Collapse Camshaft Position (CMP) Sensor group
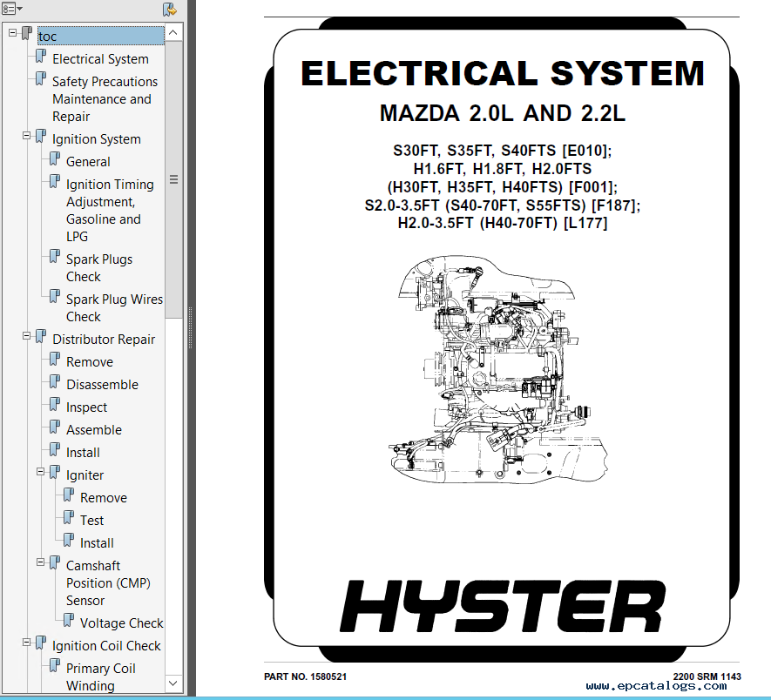Viewport: 771px width, 700px height. [40, 562]
